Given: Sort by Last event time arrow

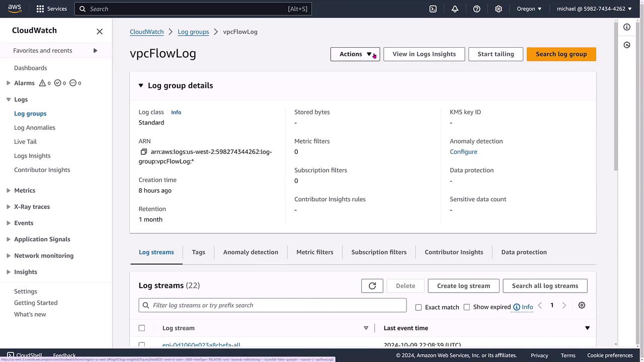Looking at the screenshot, I should pyautogui.click(x=587, y=328).
